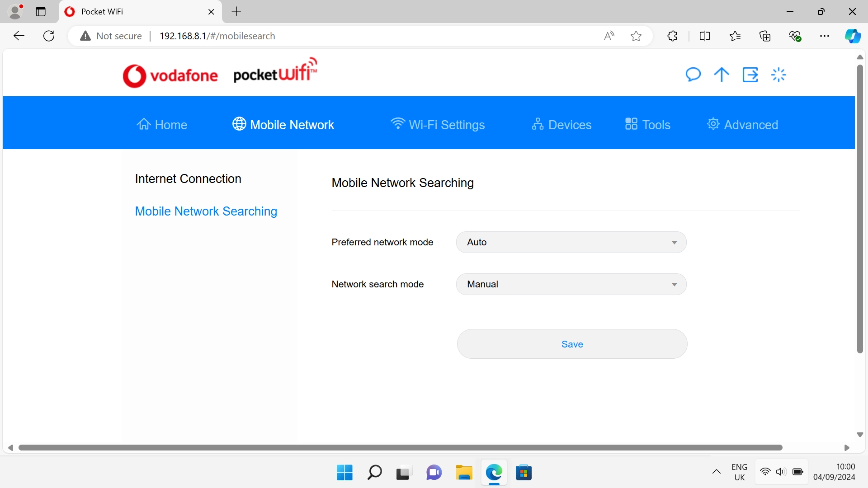
Task: Click inside the browser address bar
Action: 316,36
